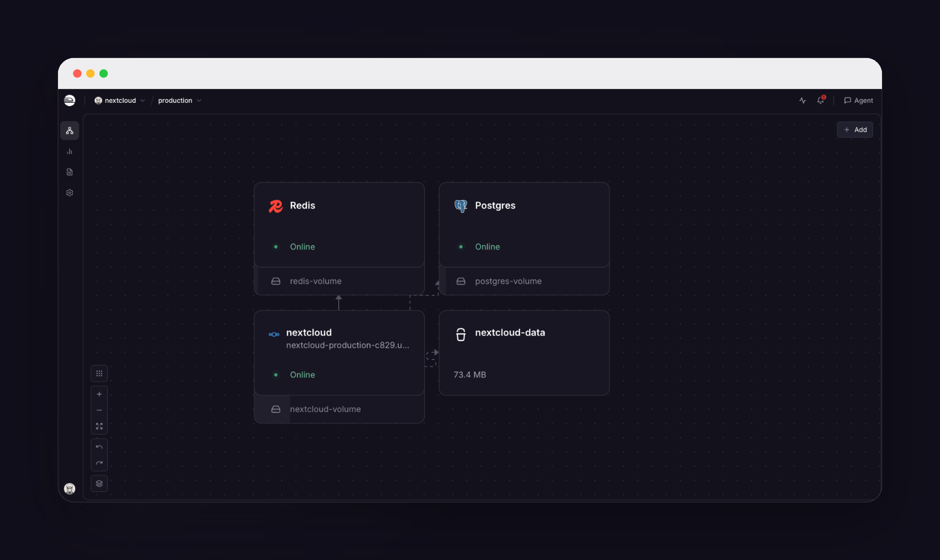Open the activity pulse icon
Viewport: 940px width, 560px height.
803,101
